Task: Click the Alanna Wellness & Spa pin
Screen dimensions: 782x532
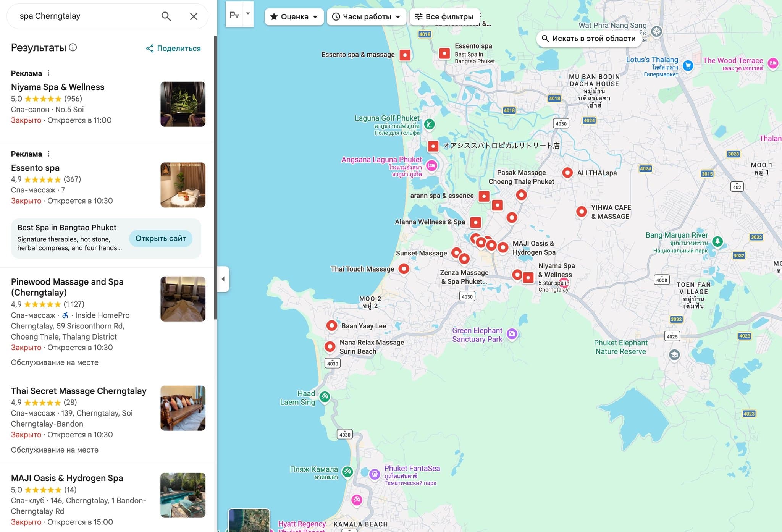Action: point(476,222)
